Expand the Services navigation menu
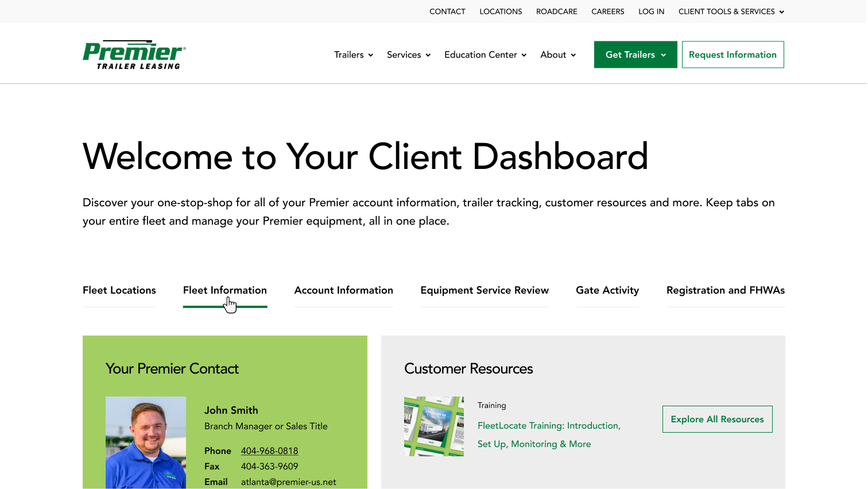Screen dimensions: 868x489 click(x=409, y=55)
